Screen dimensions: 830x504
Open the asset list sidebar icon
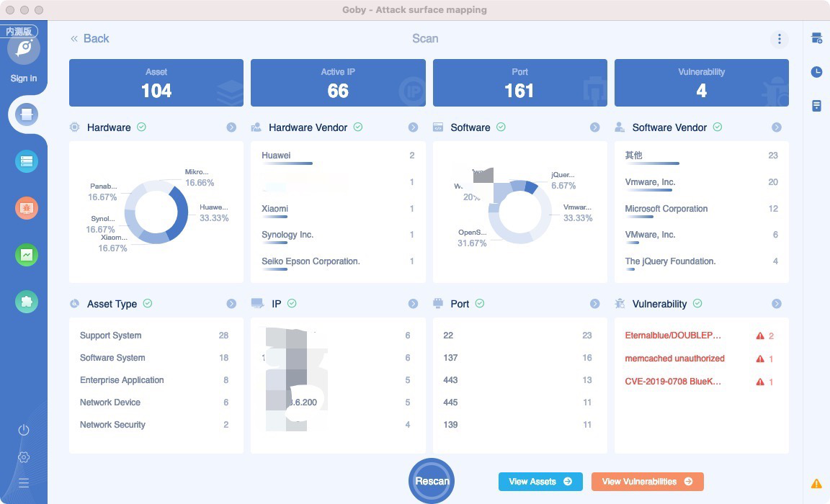pos(27,161)
